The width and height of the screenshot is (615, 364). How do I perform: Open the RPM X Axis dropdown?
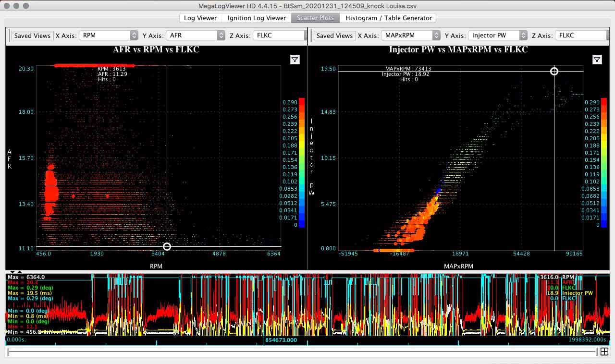[x=109, y=35]
